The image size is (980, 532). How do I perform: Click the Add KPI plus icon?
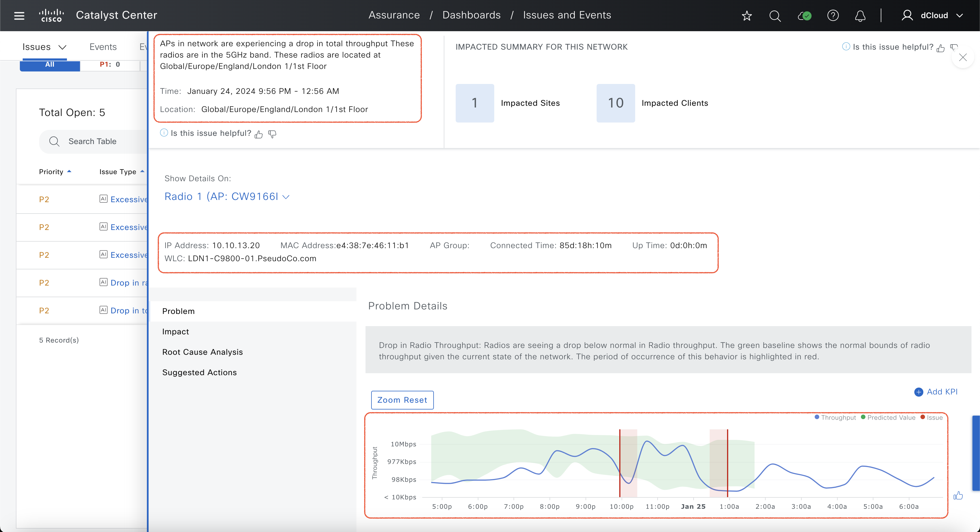pyautogui.click(x=918, y=392)
